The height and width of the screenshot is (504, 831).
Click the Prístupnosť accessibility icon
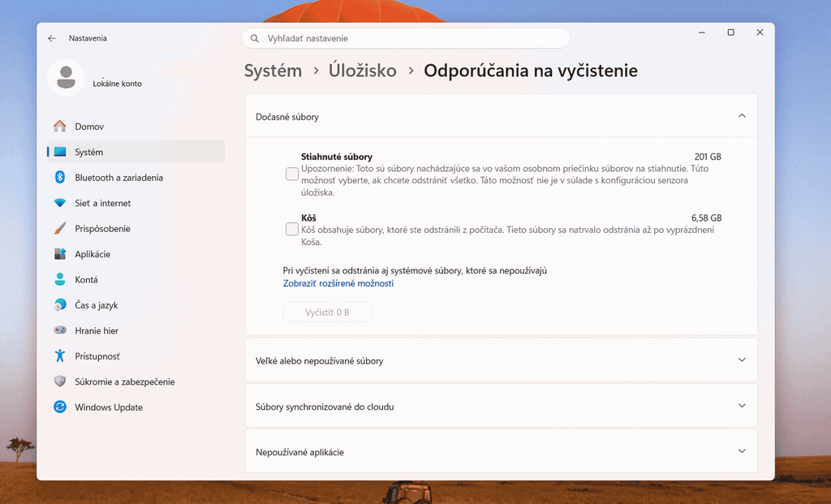tap(60, 355)
